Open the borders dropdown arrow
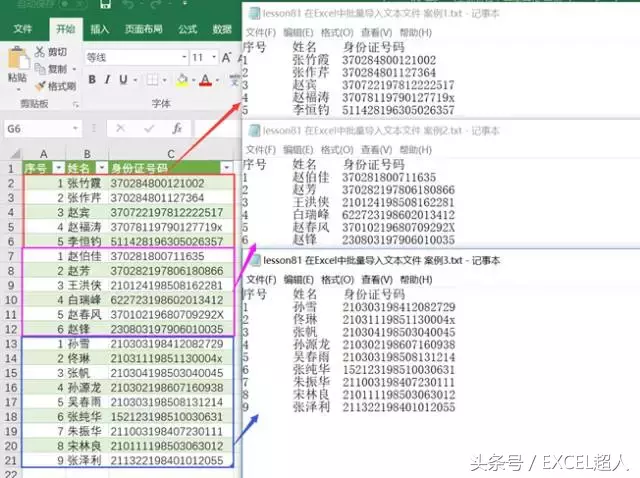 pos(164,80)
